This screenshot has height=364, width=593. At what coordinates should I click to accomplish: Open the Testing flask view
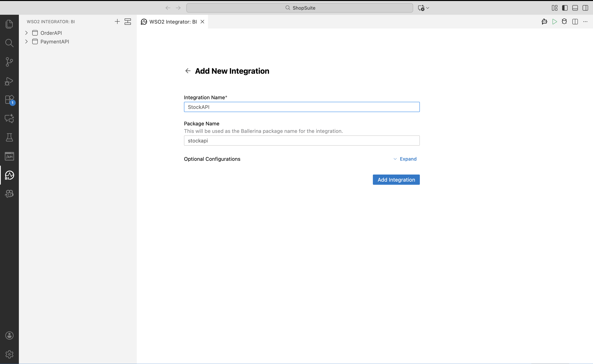pos(9,137)
